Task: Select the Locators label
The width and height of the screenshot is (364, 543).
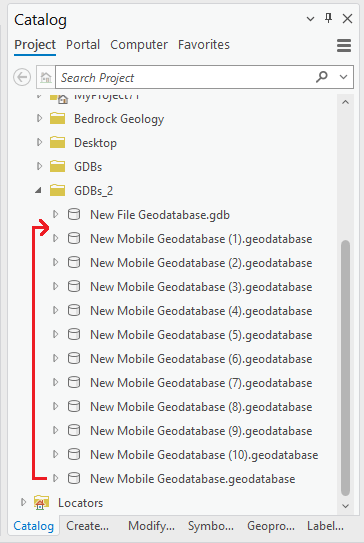Action: [x=81, y=502]
